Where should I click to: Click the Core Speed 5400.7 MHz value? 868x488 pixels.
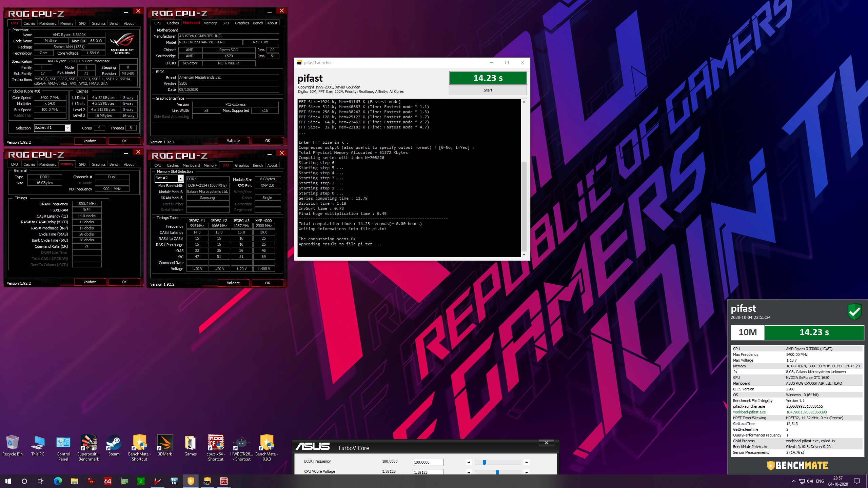pyautogui.click(x=50, y=98)
